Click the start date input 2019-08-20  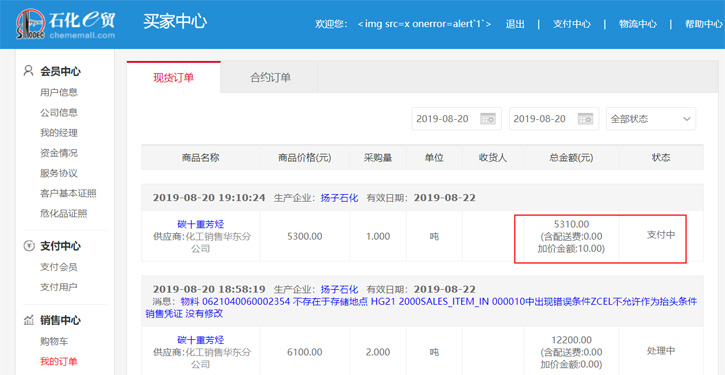(456, 119)
